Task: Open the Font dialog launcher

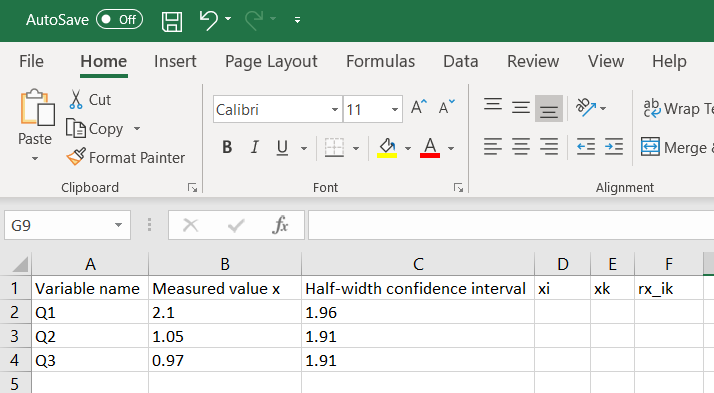Action: click(x=459, y=188)
